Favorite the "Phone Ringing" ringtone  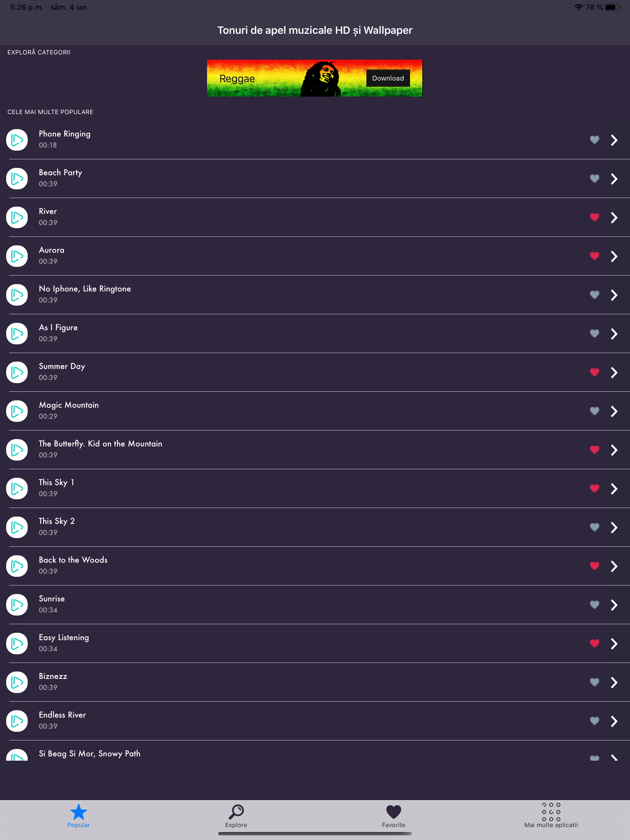point(594,140)
